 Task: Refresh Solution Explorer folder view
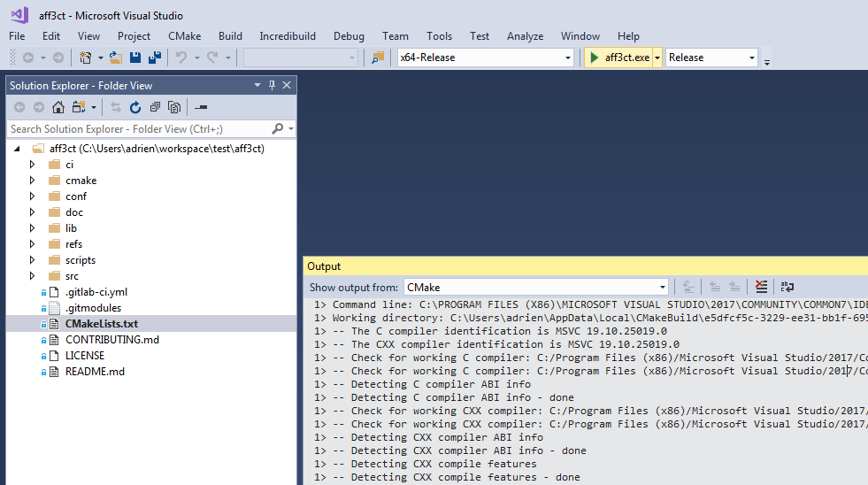[x=135, y=107]
